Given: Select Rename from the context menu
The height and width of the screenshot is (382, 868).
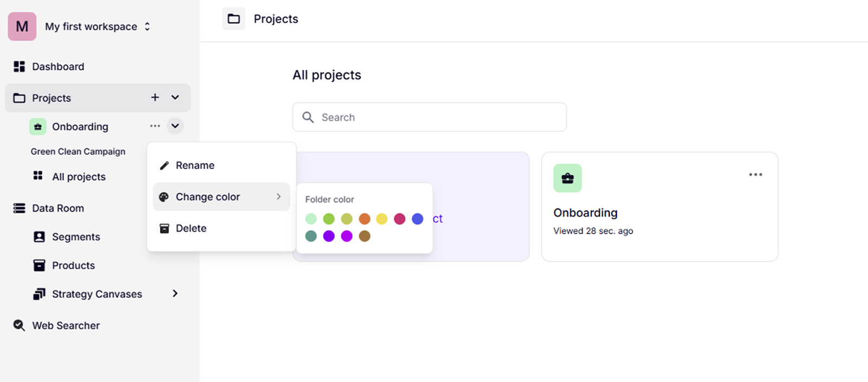Looking at the screenshot, I should pos(195,165).
